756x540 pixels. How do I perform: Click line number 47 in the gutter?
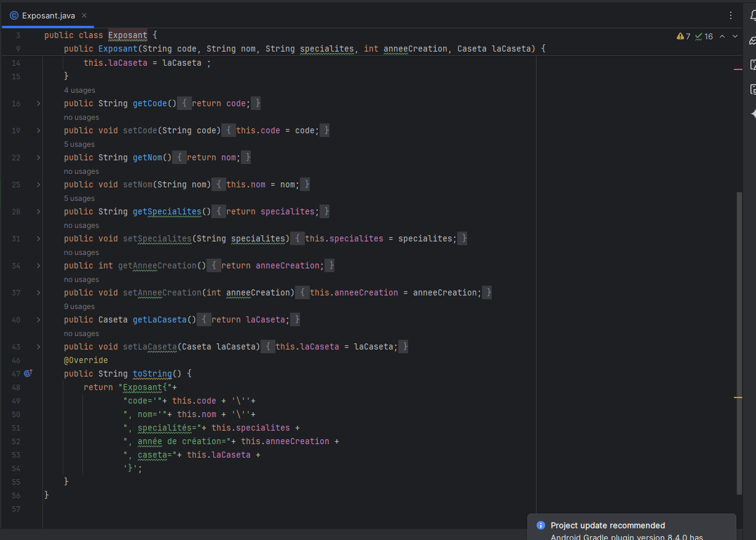click(x=16, y=374)
